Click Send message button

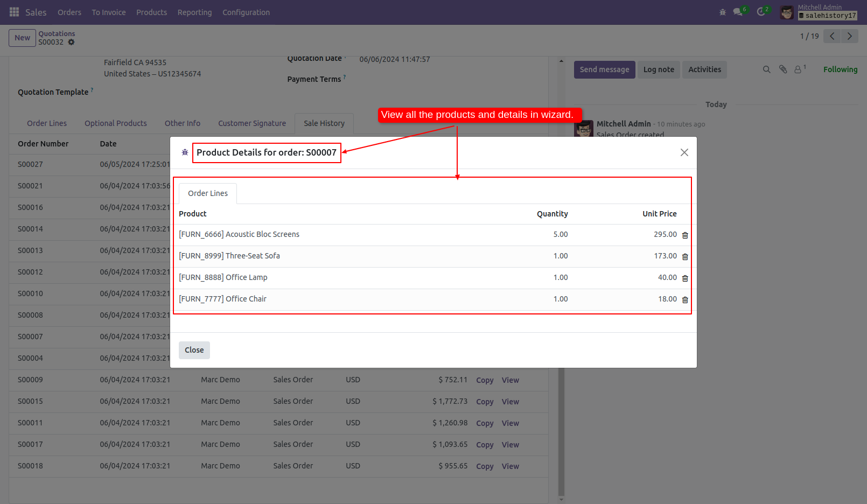coord(604,69)
